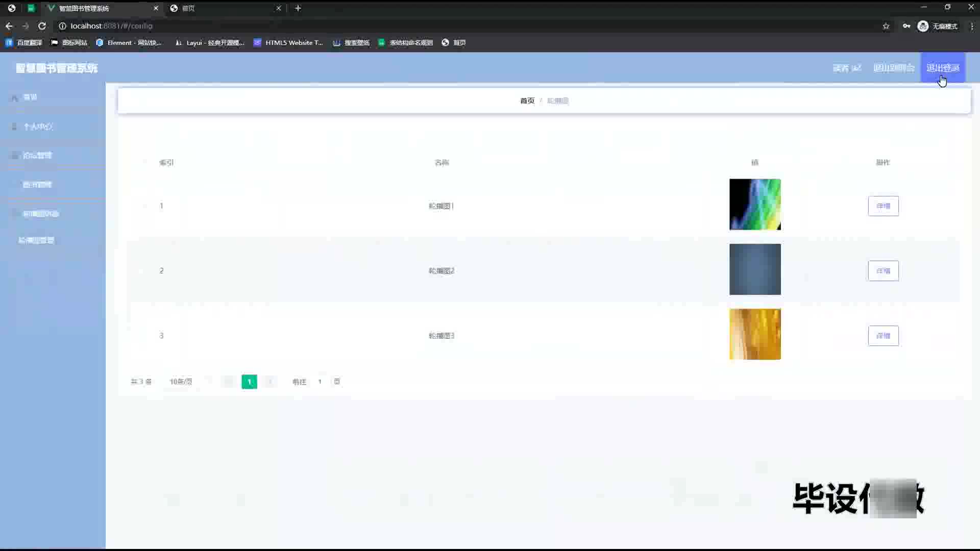
Task: Click the 详情 button for 轮播图3
Action: [x=883, y=336]
